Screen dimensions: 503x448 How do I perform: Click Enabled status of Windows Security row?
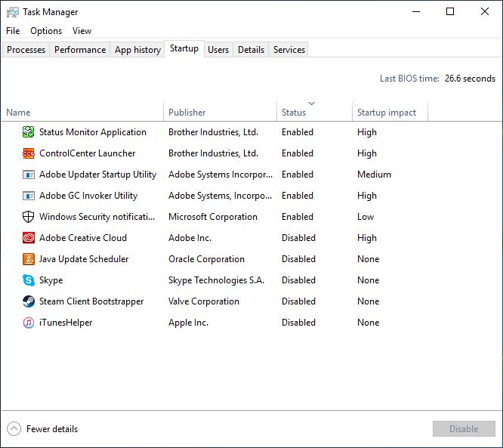point(298,217)
